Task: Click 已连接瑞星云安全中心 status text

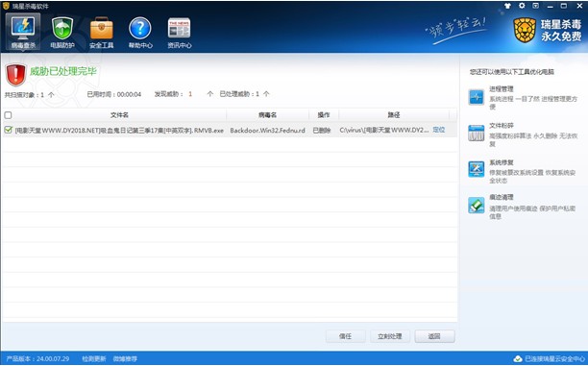Action: (554, 359)
